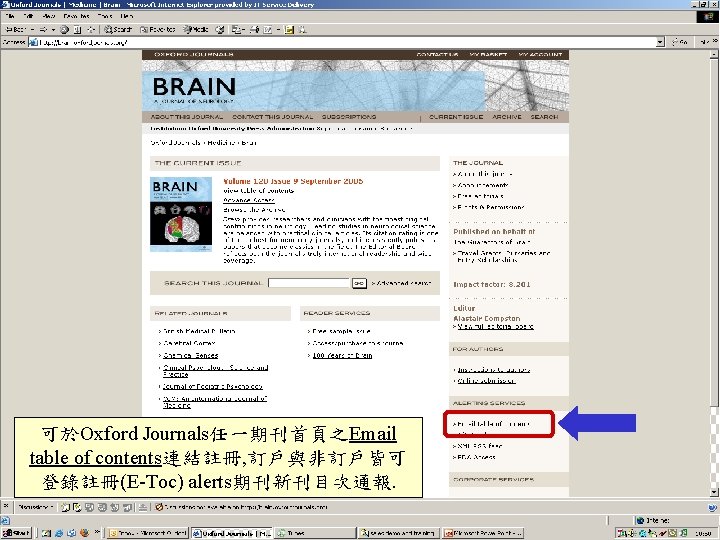Open the Contact This Journal nav item
Viewport: 720px width, 540px height.
(x=272, y=117)
